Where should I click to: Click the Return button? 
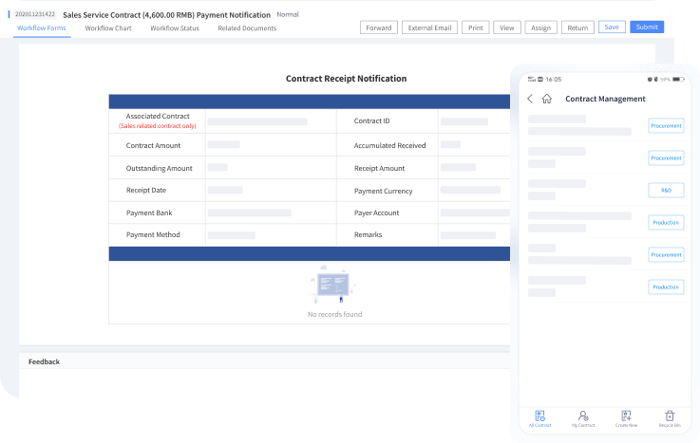click(577, 28)
